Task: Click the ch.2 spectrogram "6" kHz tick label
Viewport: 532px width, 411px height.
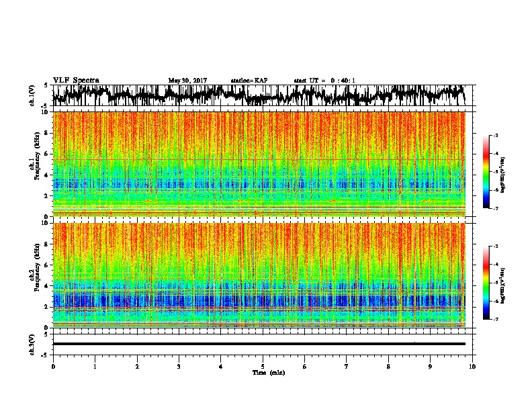Action: pos(47,265)
